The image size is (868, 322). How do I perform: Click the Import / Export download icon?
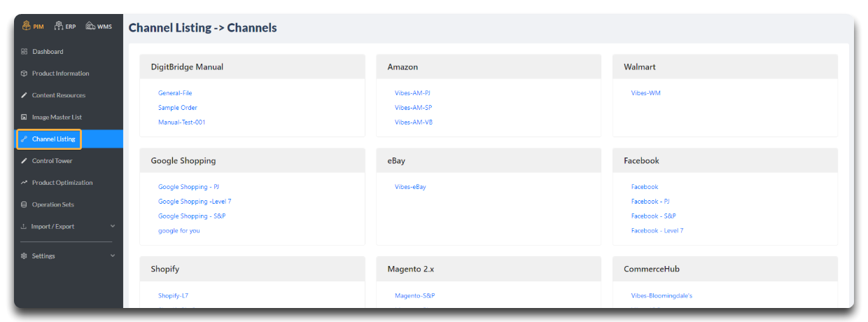24,226
